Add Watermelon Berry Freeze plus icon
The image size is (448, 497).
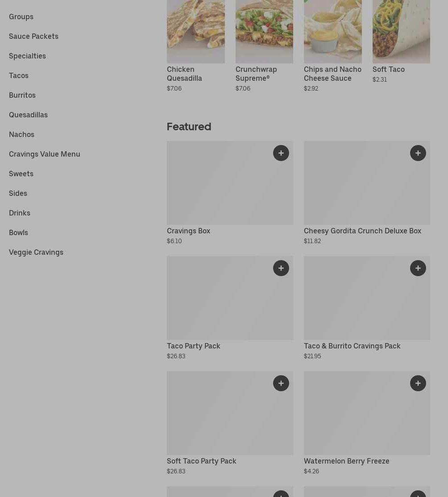[x=418, y=383]
